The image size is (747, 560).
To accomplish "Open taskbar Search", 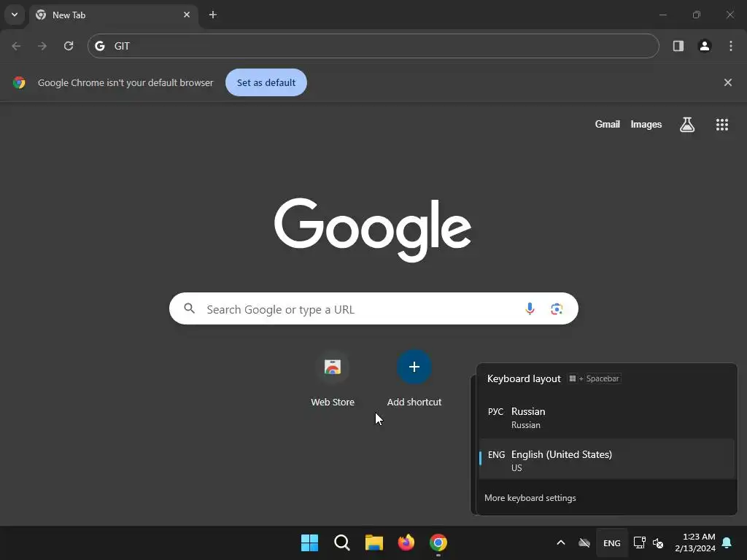I will pos(341,542).
